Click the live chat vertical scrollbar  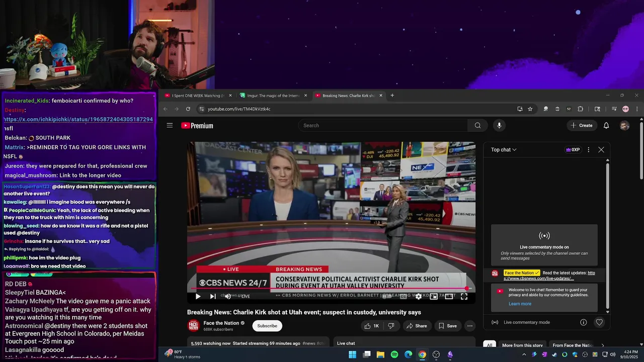click(x=607, y=236)
